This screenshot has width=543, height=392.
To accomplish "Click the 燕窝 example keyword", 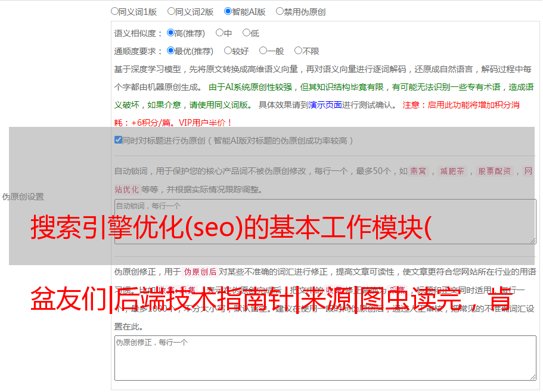I will coord(418,171).
